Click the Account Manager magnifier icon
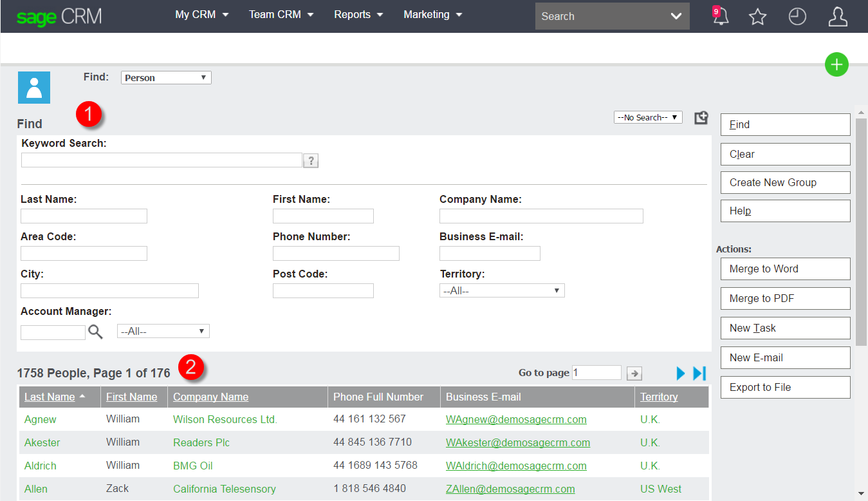 [x=95, y=332]
